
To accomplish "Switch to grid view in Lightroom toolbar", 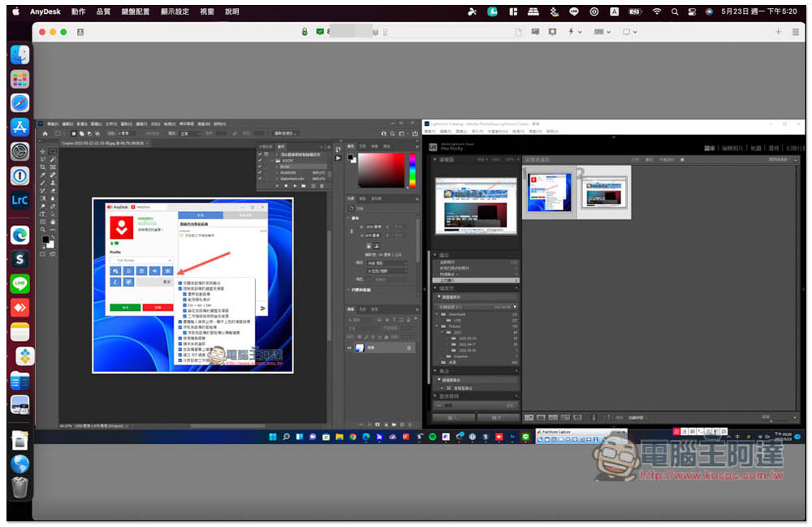I will click(x=530, y=417).
